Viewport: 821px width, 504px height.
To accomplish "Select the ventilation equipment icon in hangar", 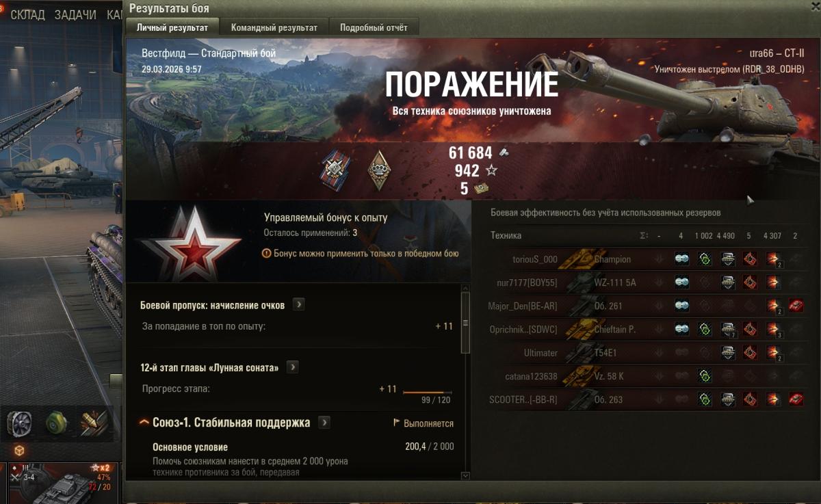I will pos(21,423).
